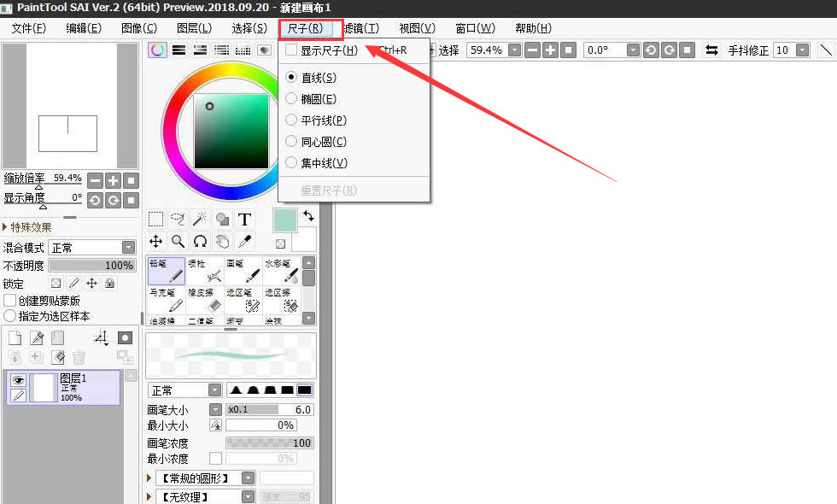Tick the 最小浓度 checkbox
This screenshot has width=837, height=504.
[x=215, y=459]
